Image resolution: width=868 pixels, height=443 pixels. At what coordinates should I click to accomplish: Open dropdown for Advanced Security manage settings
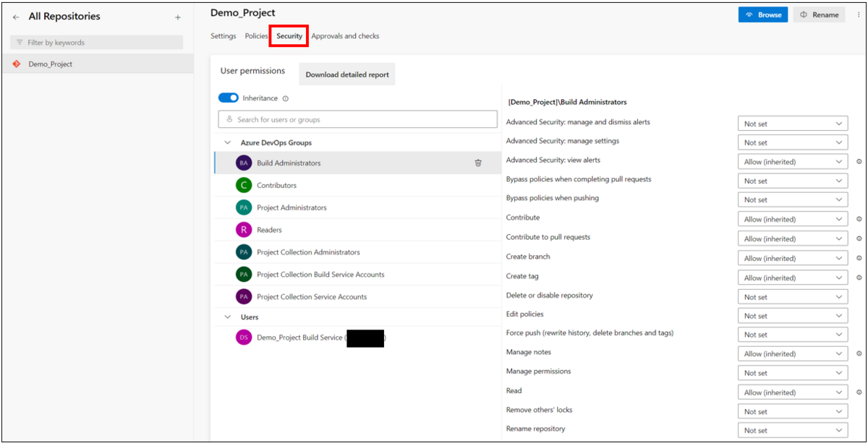point(793,142)
